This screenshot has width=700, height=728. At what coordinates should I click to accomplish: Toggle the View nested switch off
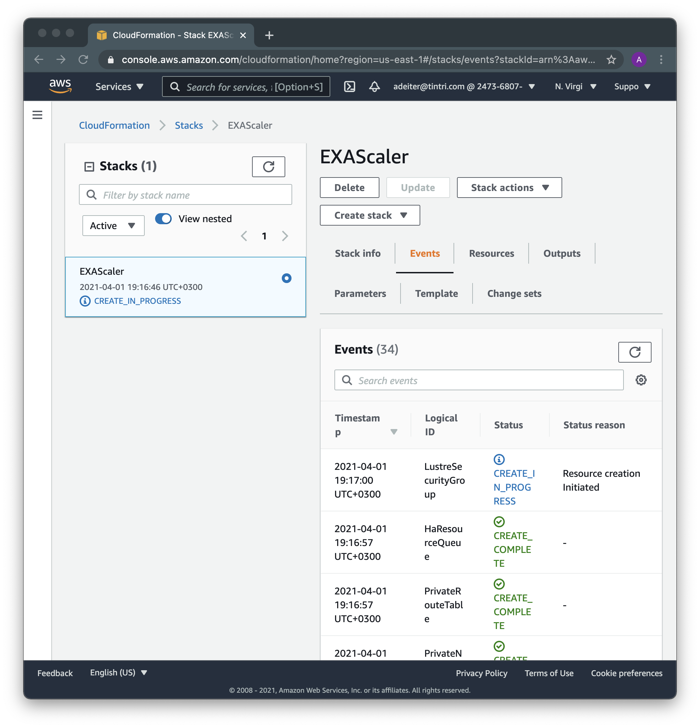click(163, 219)
